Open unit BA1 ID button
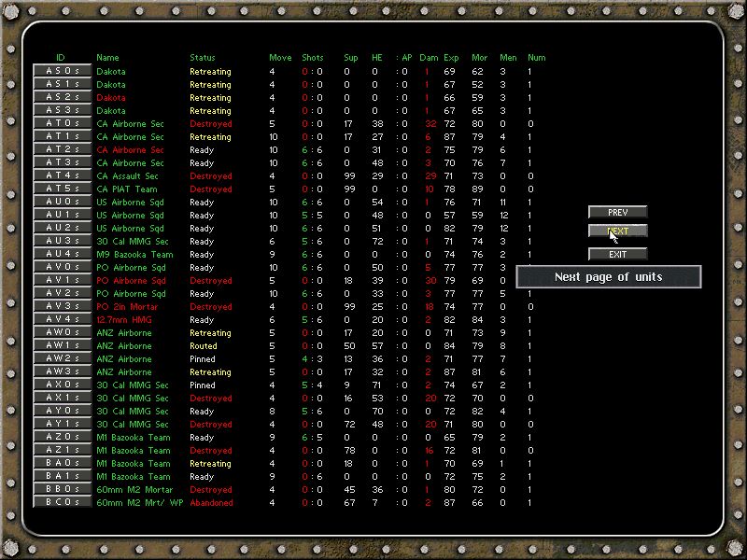The height and width of the screenshot is (560, 747). tap(62, 476)
